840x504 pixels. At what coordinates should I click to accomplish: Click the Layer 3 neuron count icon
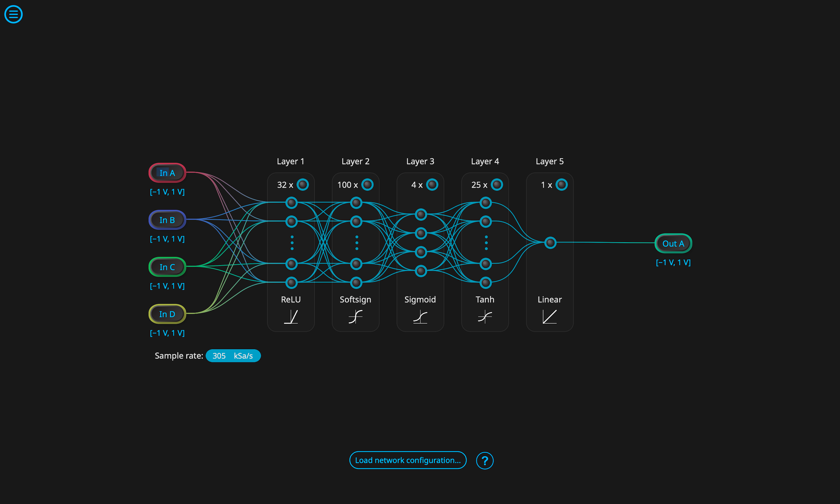tap(432, 185)
